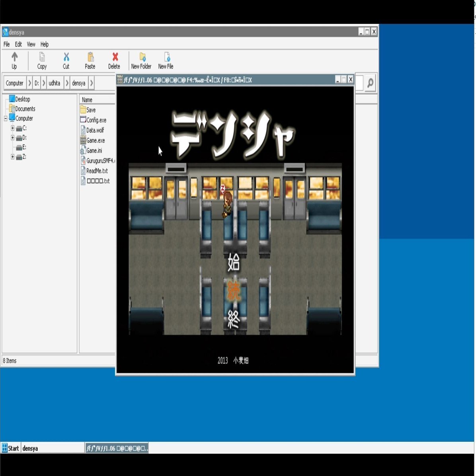Choose 始 to start a new game
The width and height of the screenshot is (476, 476).
coord(234,262)
